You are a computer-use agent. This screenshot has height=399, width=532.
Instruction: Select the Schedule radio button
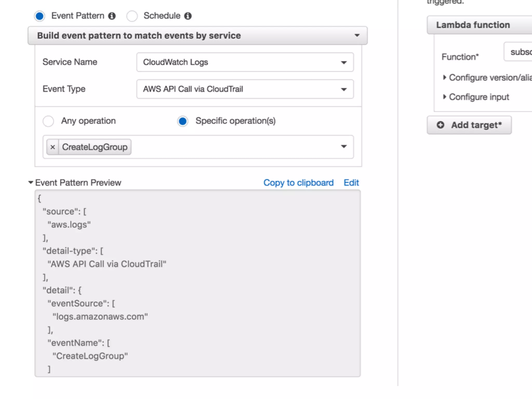click(132, 16)
